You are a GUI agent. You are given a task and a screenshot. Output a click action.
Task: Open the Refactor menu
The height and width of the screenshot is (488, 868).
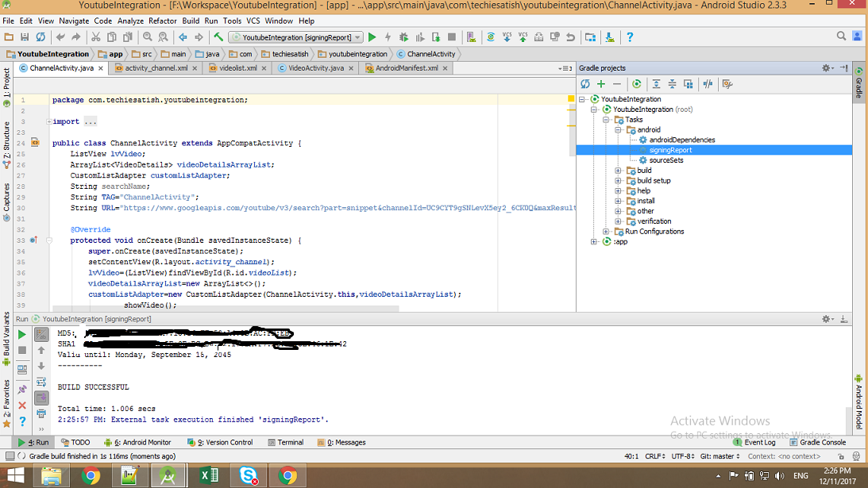point(163,21)
